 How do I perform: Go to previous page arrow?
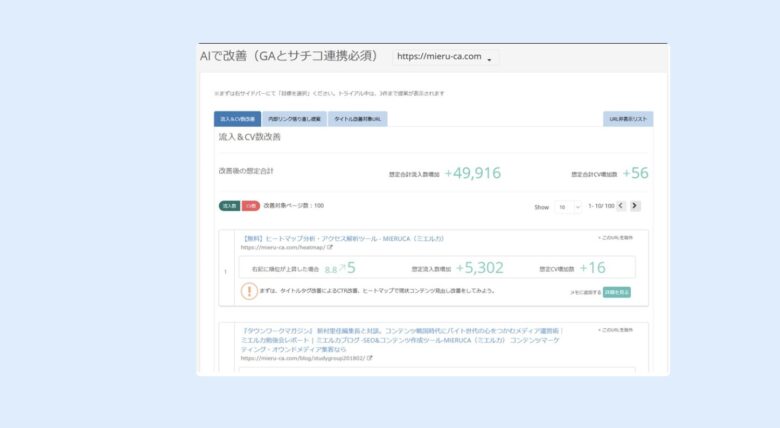point(620,206)
